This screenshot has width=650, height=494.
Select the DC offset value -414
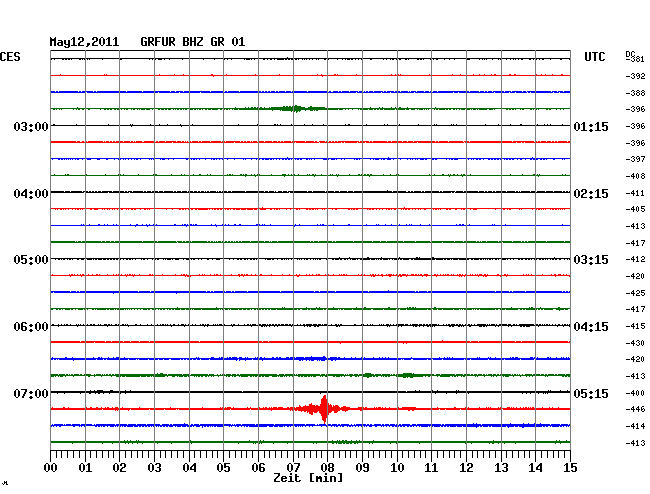point(635,426)
